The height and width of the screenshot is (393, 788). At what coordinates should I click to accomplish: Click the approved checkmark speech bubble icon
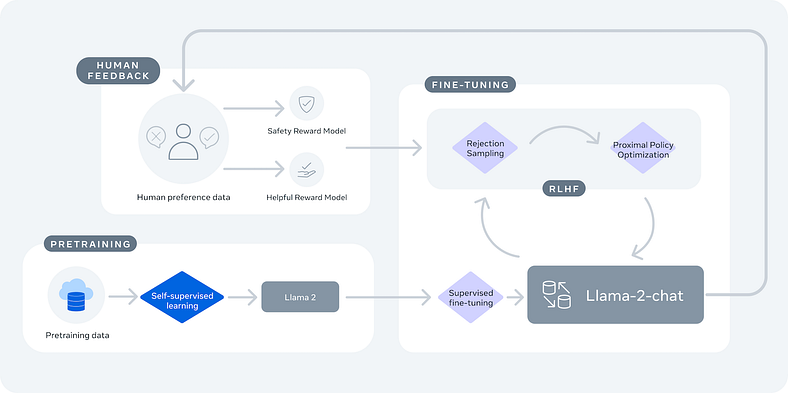(209, 137)
